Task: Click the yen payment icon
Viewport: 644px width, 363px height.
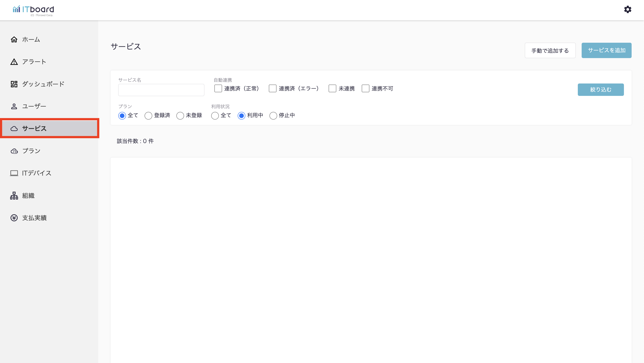Action: (x=14, y=218)
